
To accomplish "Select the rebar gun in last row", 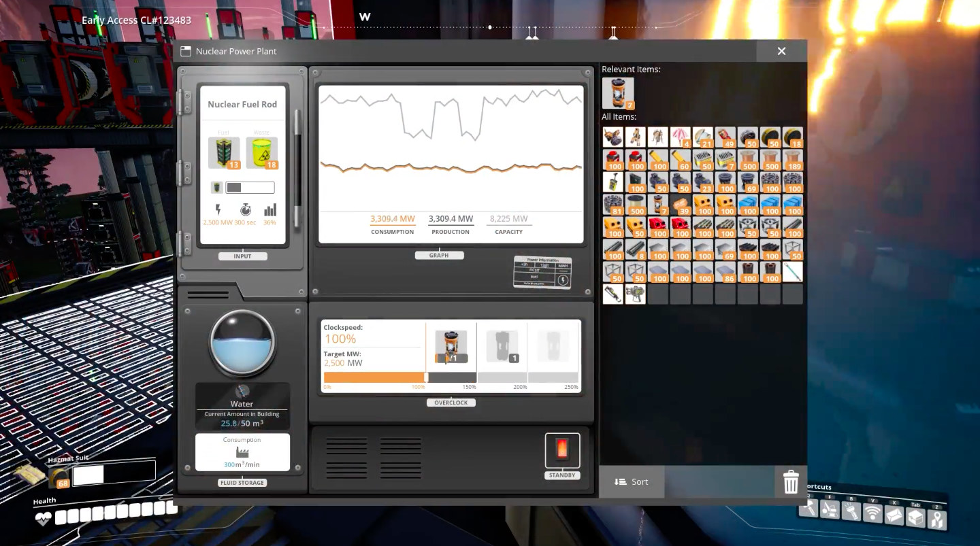I will [635, 294].
